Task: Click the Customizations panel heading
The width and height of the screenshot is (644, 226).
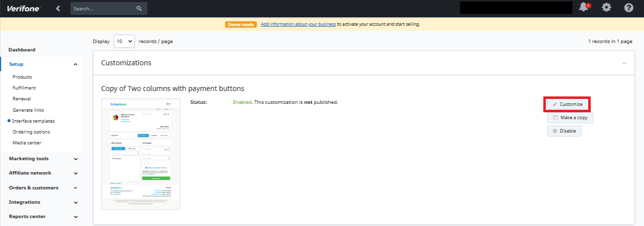Action: coord(126,63)
